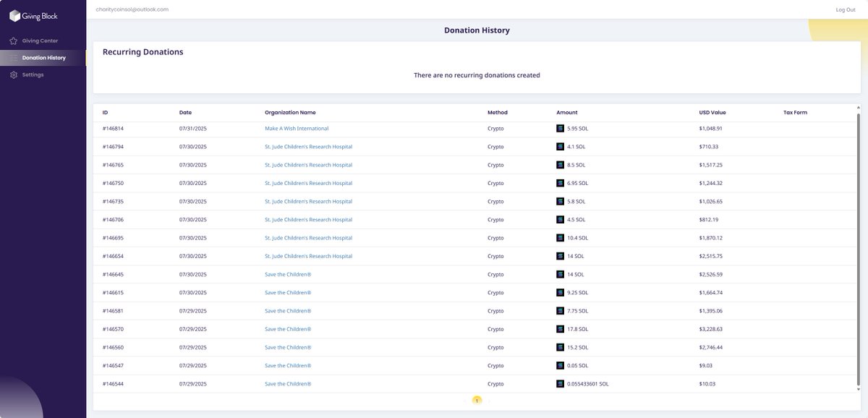Click the USD Value column header
This screenshot has height=418, width=868.
712,113
